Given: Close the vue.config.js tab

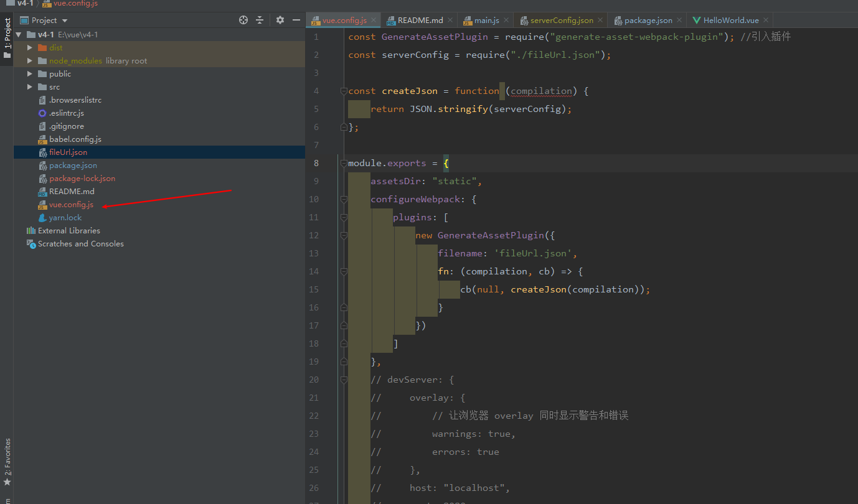Looking at the screenshot, I should pos(374,21).
